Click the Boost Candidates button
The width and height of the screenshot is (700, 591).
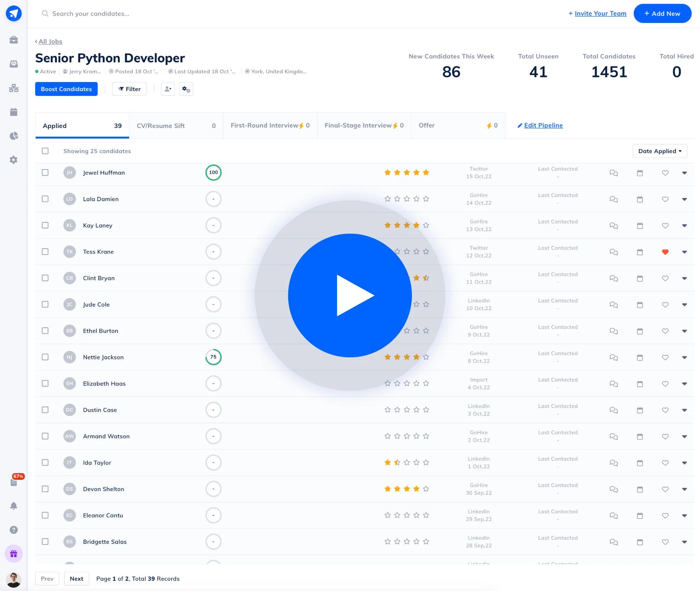pyautogui.click(x=66, y=89)
